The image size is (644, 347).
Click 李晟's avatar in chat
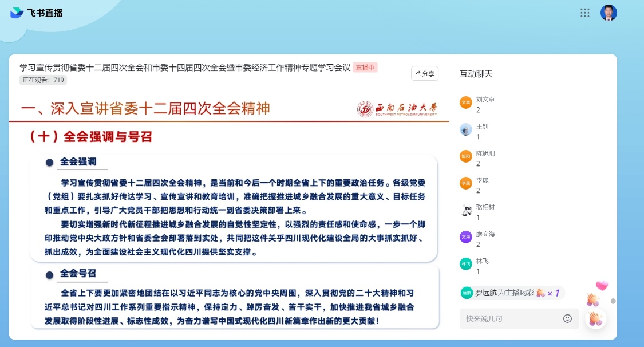[466, 183]
